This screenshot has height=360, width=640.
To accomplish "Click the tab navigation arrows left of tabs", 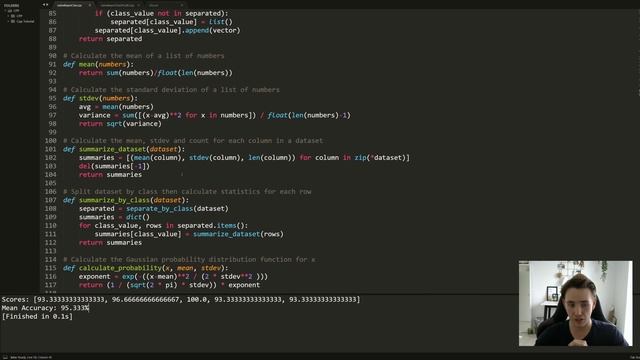I will click(45, 5).
